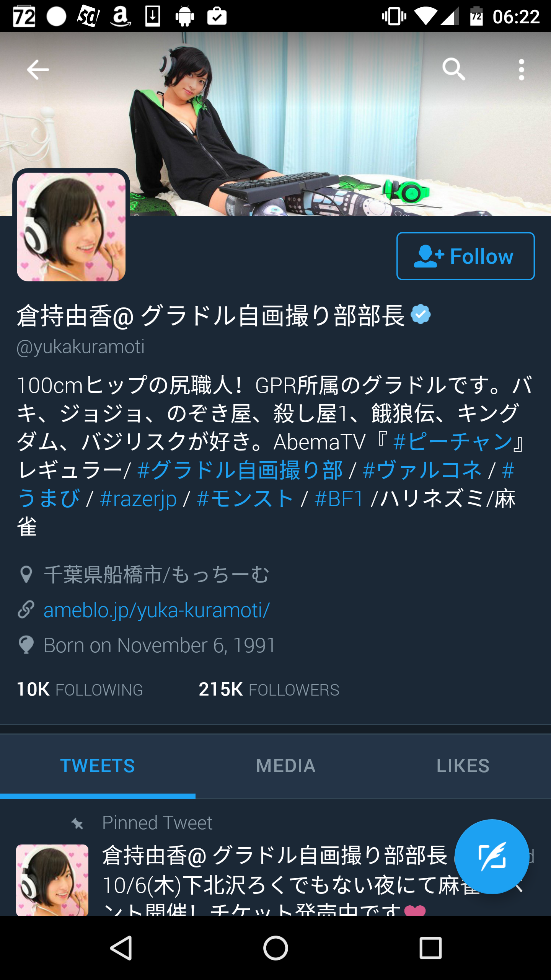Follow the yukakuramoti account
The height and width of the screenshot is (980, 551).
[x=465, y=256]
